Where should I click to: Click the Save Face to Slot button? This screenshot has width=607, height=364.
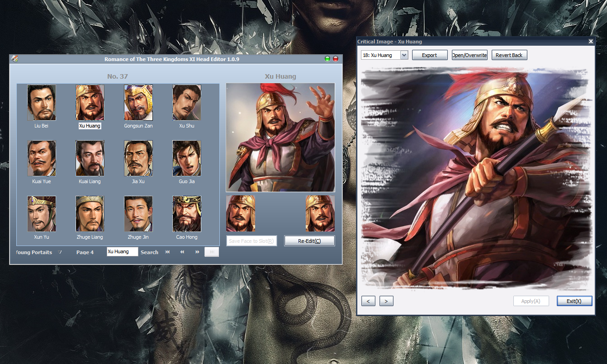[251, 241]
